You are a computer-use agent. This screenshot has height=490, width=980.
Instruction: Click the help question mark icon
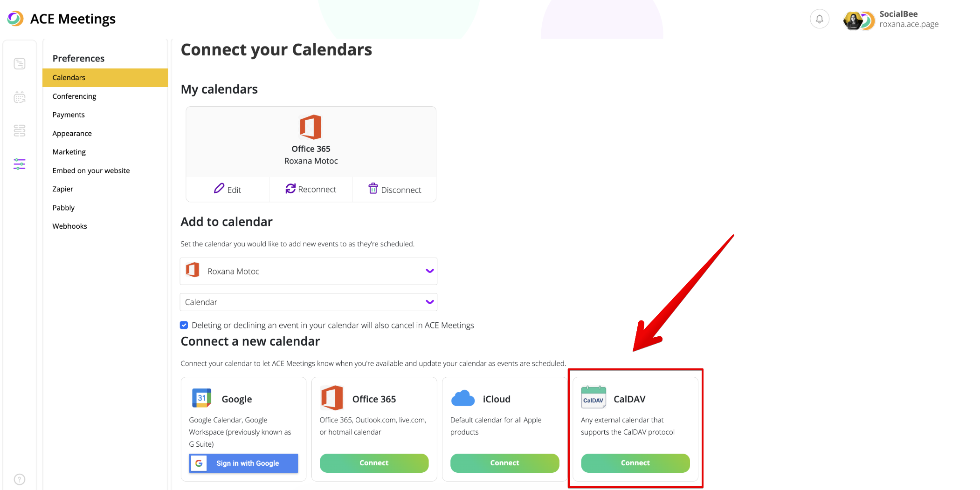coord(20,479)
